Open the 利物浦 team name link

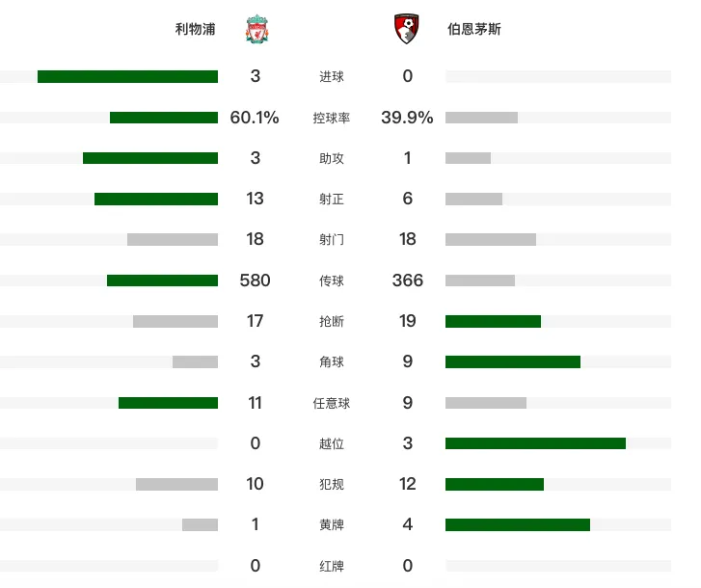pos(195,29)
